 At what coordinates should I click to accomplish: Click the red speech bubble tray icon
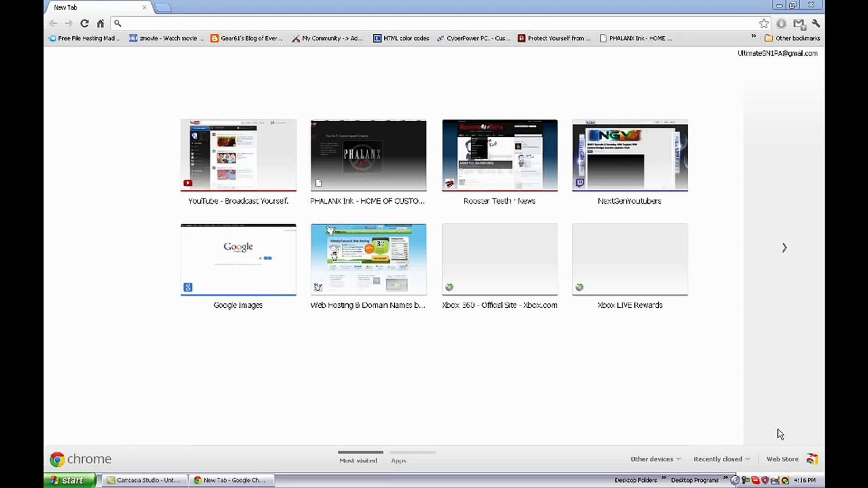755,480
